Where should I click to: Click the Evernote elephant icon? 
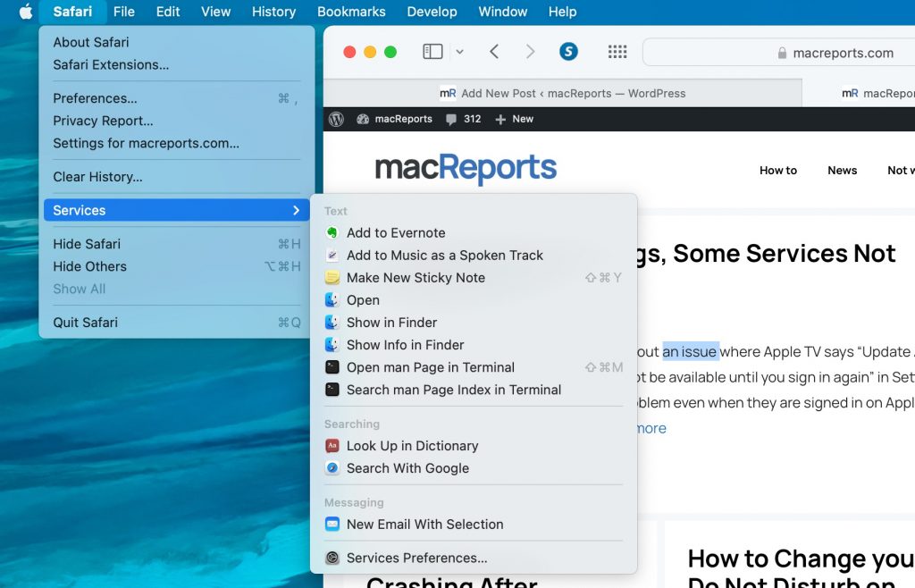pos(332,232)
